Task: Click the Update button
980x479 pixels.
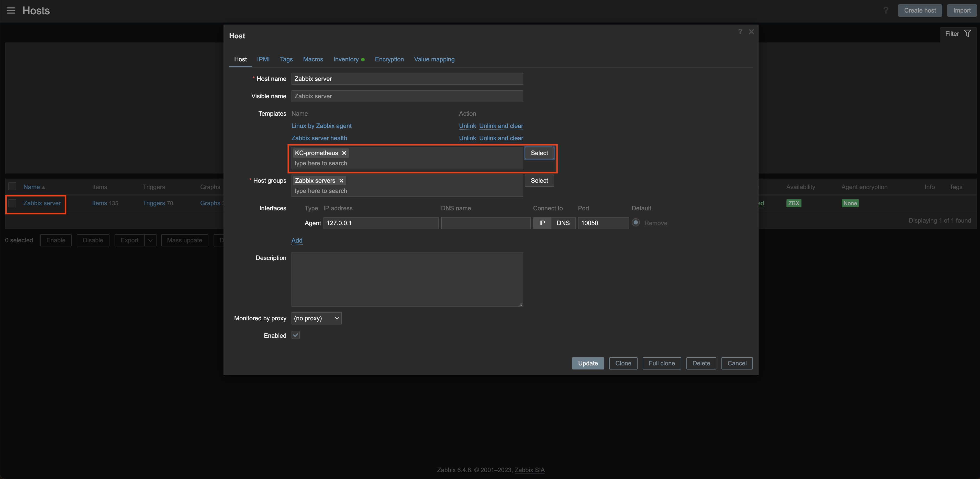Action: pos(588,363)
